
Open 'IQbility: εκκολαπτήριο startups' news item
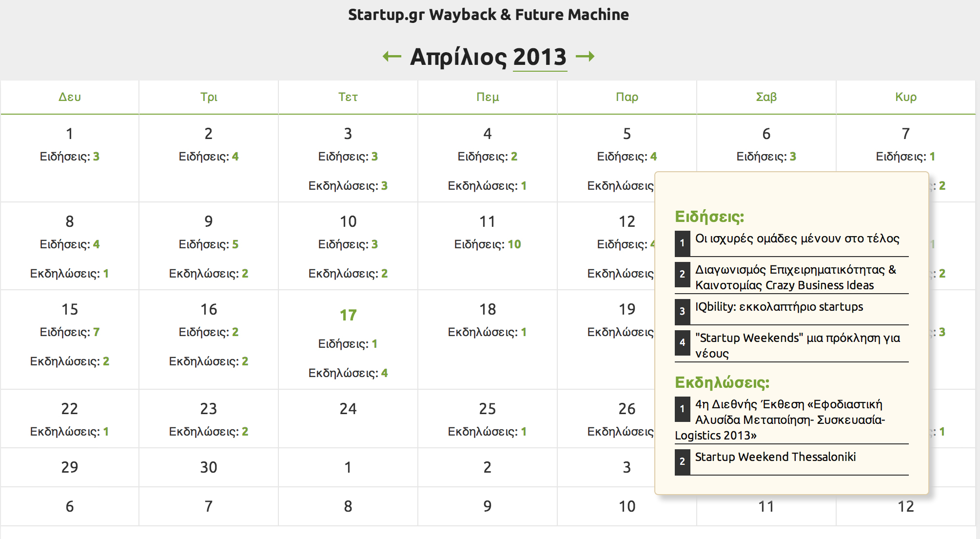point(779,307)
